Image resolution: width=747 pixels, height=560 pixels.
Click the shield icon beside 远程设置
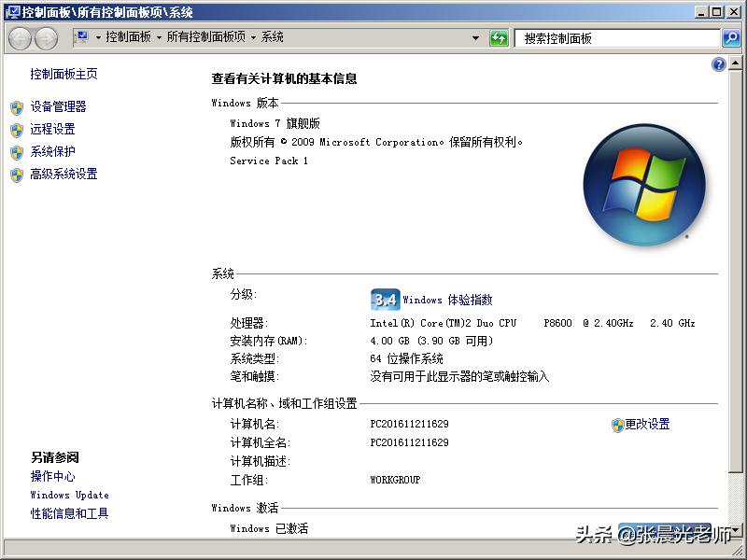(x=17, y=129)
